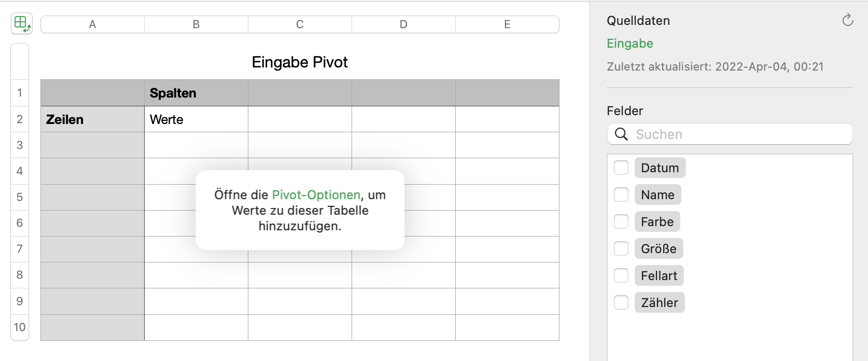Select row 5 header
This screenshot has height=361, width=868.
(20, 197)
